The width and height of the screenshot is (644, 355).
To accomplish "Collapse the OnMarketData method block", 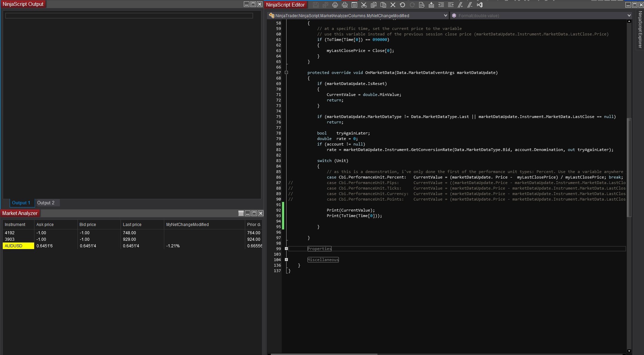I will [x=286, y=73].
